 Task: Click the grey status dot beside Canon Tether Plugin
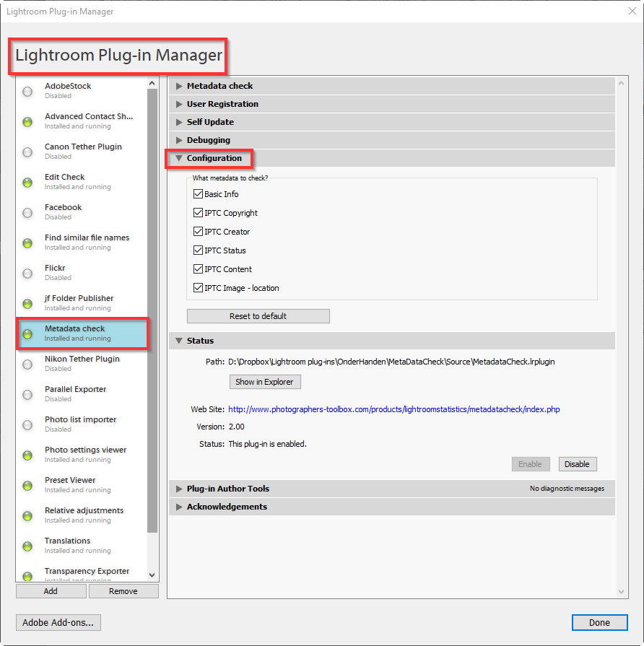(27, 152)
